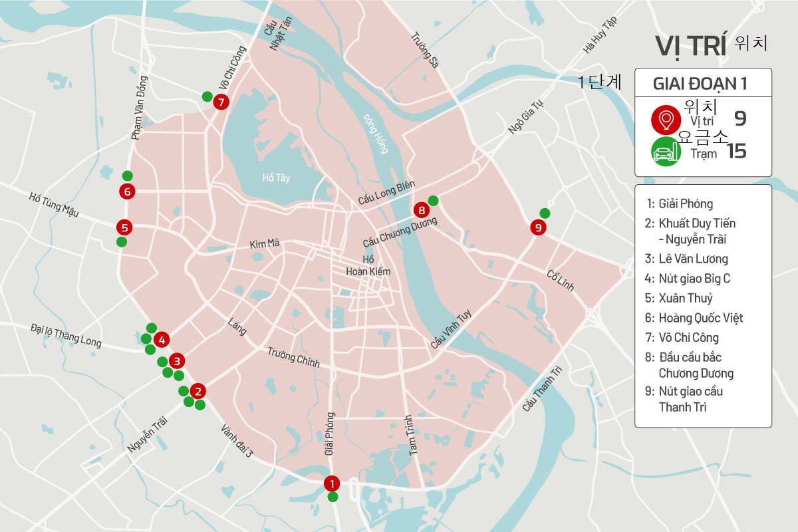Select red marker 8 by Cầu Chương Dương
Viewport: 798px width, 532px height.
pyautogui.click(x=422, y=210)
